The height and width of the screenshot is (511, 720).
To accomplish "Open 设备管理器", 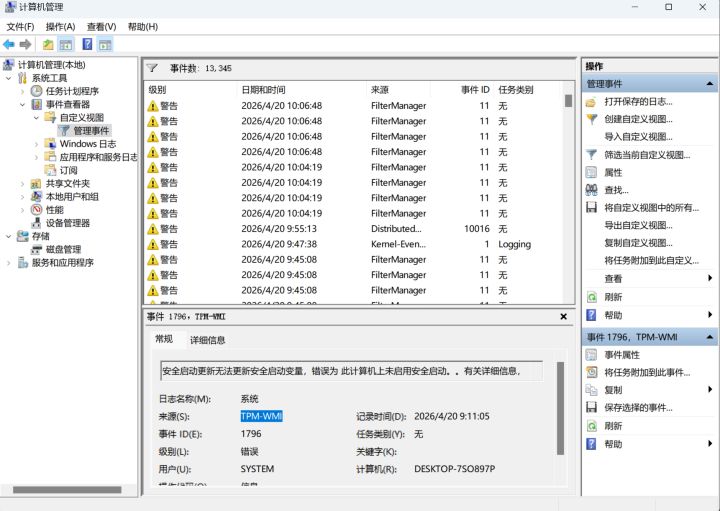I will [x=68, y=223].
